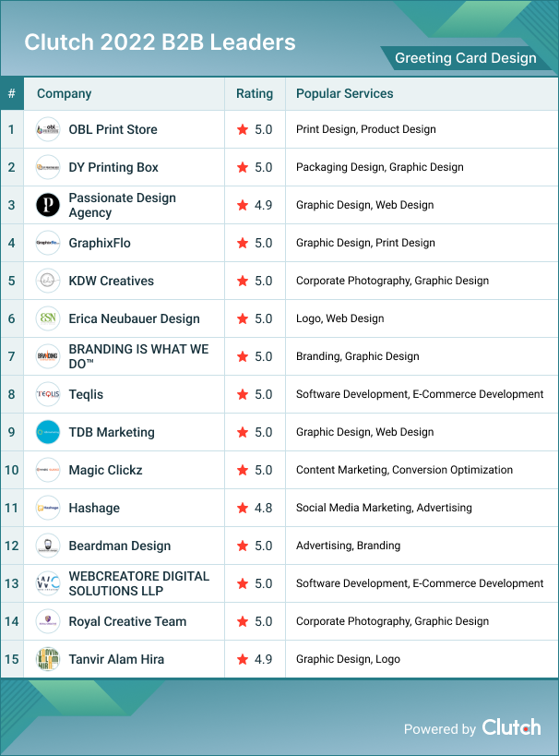Click the WEBCREATORE logo icon
The width and height of the screenshot is (559, 756).
48,583
